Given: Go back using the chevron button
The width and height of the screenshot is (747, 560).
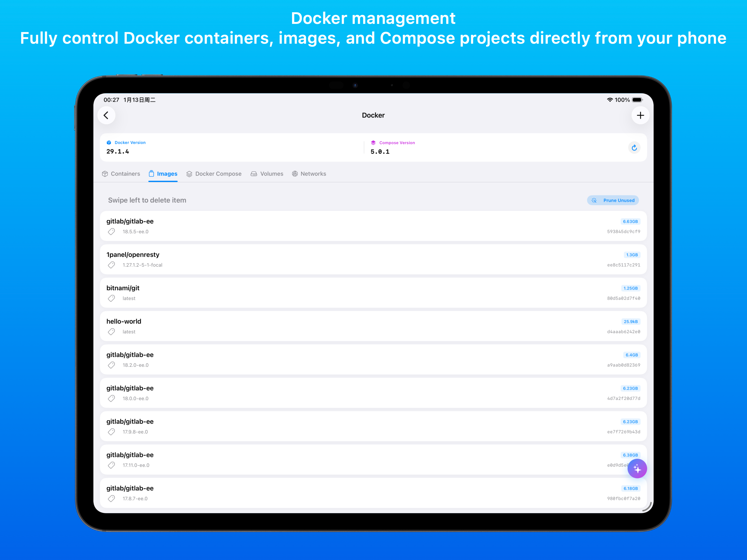Looking at the screenshot, I should 106,115.
